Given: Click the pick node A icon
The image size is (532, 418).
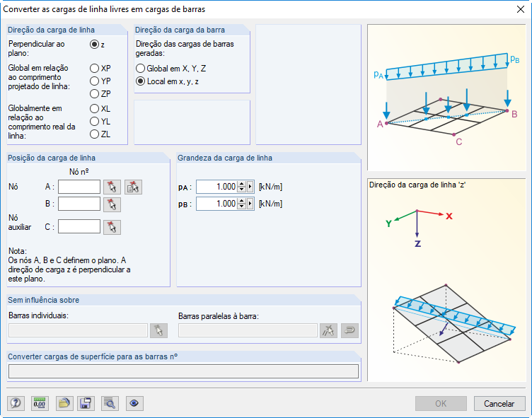Looking at the screenshot, I should pyautogui.click(x=112, y=187).
